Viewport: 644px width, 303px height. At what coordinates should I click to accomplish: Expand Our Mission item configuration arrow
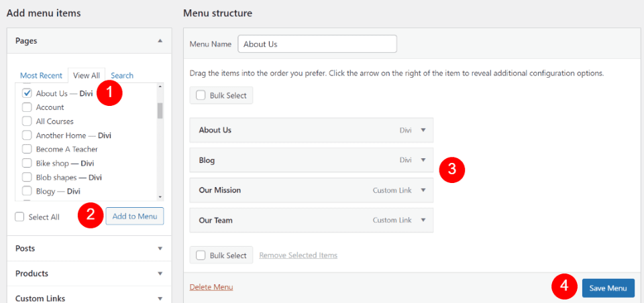click(423, 190)
